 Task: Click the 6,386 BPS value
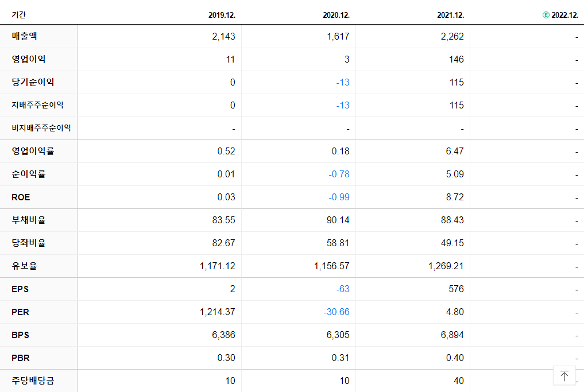[x=223, y=335]
